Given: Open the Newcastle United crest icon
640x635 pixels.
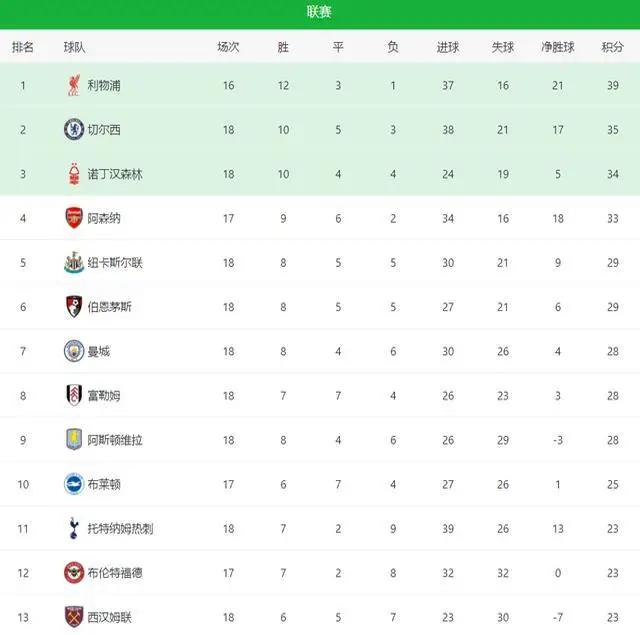Looking at the screenshot, I should 74,262.
